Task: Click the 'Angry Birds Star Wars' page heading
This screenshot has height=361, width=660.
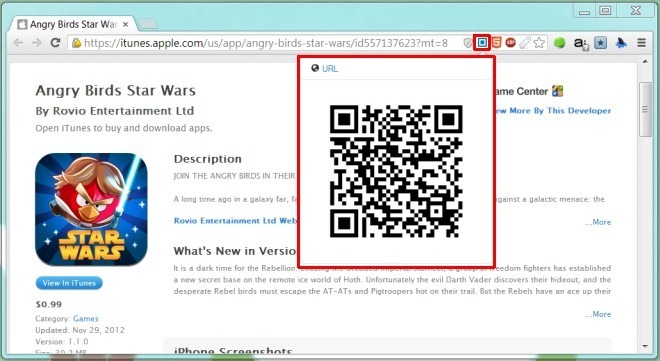Action: 116,90
